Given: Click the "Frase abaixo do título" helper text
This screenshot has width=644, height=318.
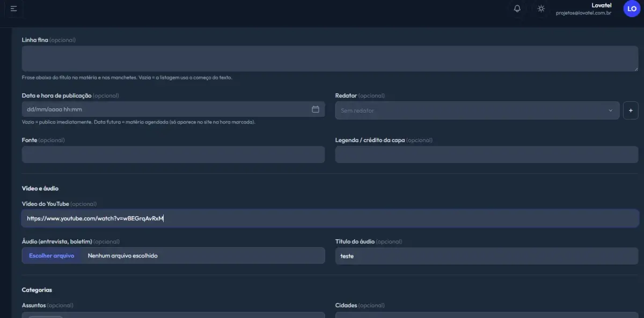Looking at the screenshot, I should [127, 77].
